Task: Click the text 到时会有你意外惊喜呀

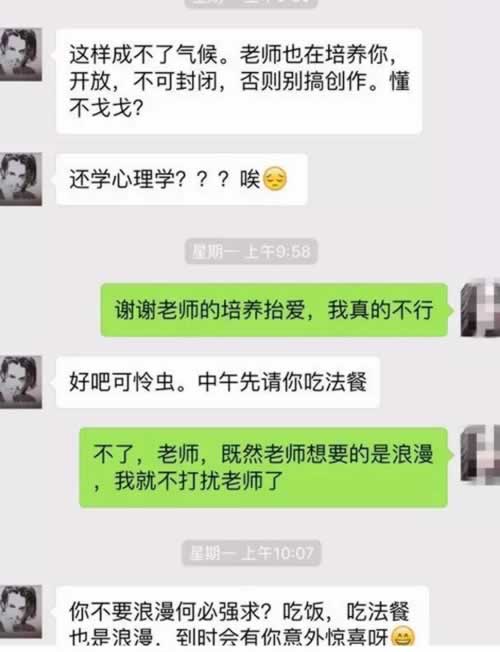Action: (x=282, y=637)
